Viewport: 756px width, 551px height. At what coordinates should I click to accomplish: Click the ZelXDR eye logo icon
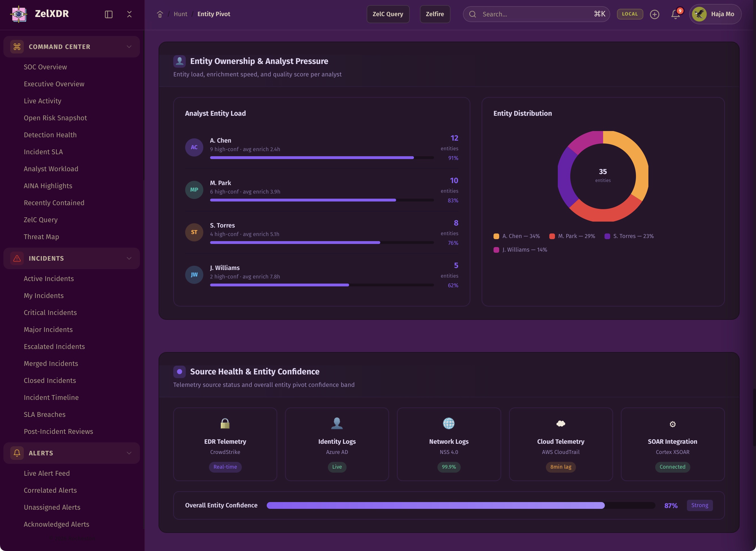coord(19,14)
